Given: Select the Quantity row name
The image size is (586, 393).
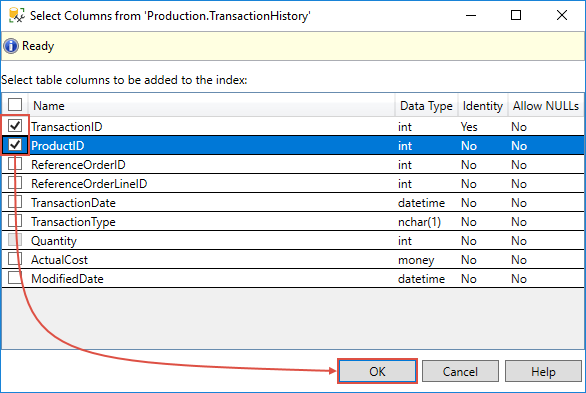Looking at the screenshot, I should [x=54, y=241].
